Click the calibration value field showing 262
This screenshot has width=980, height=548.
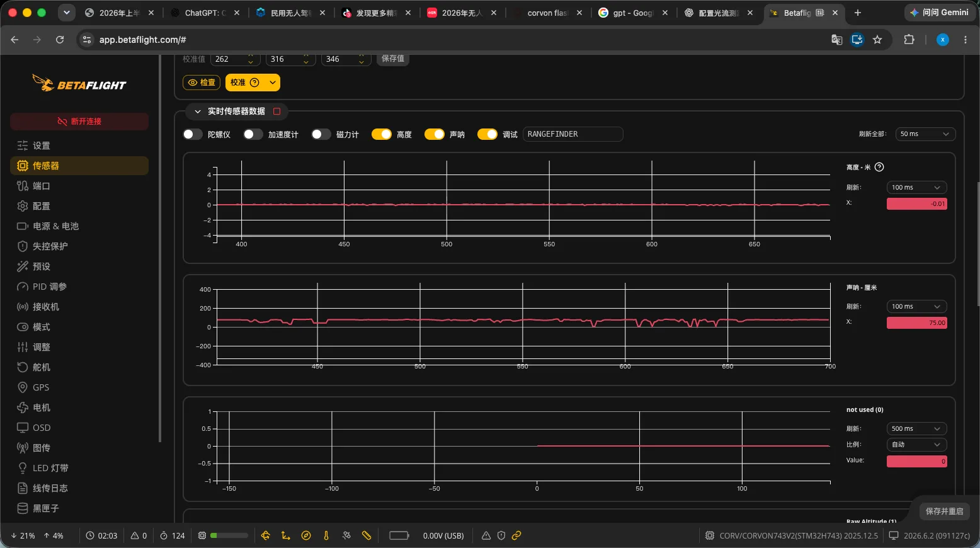235,59
